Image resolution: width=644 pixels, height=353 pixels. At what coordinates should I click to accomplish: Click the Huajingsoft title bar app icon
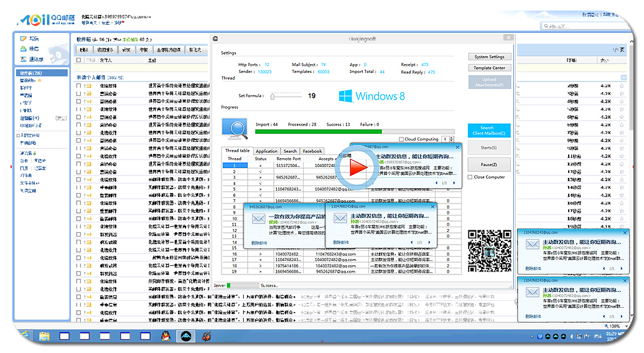(215, 39)
